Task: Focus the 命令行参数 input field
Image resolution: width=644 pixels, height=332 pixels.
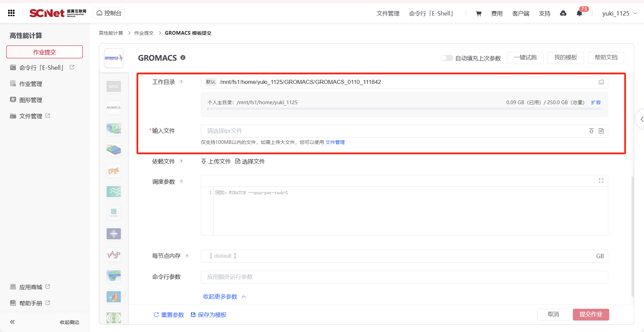Action: [404, 277]
